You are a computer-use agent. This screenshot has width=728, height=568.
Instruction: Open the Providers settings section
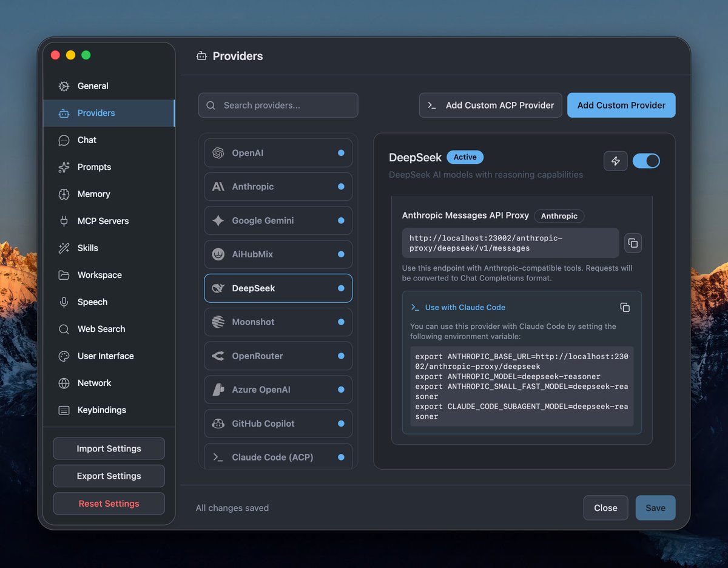click(x=109, y=113)
